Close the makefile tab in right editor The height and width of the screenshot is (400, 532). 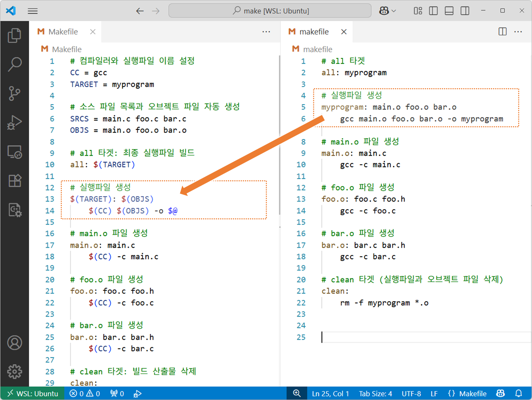344,32
